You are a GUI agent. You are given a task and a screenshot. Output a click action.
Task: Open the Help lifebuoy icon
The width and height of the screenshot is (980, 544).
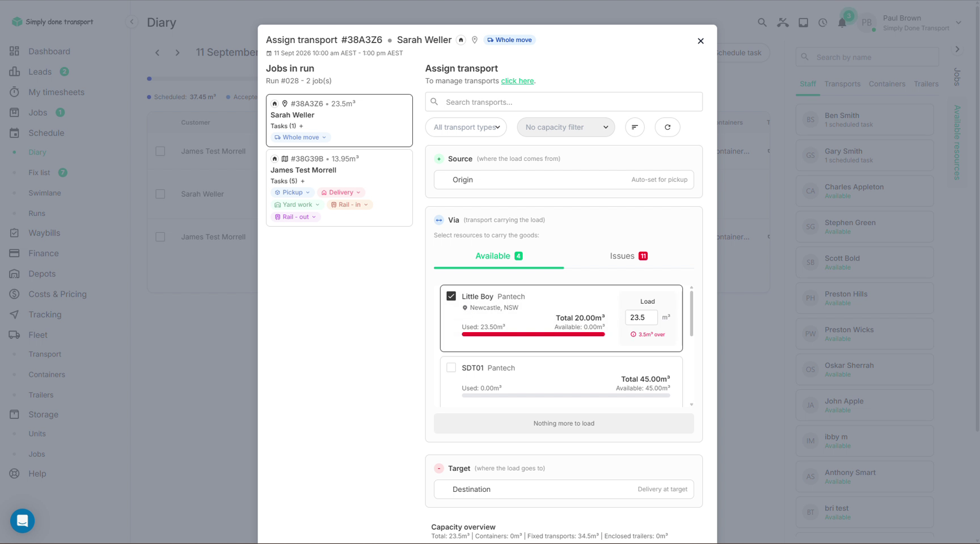pyautogui.click(x=14, y=474)
